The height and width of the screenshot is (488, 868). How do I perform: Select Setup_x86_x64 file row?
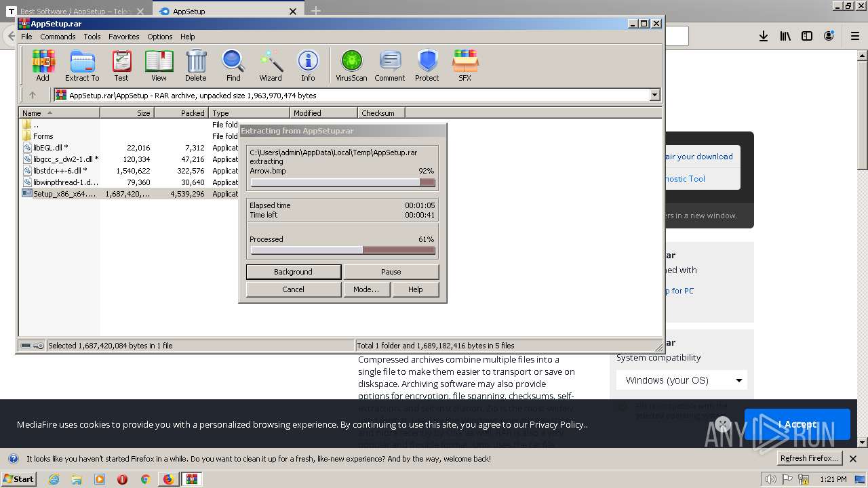pyautogui.click(x=130, y=194)
